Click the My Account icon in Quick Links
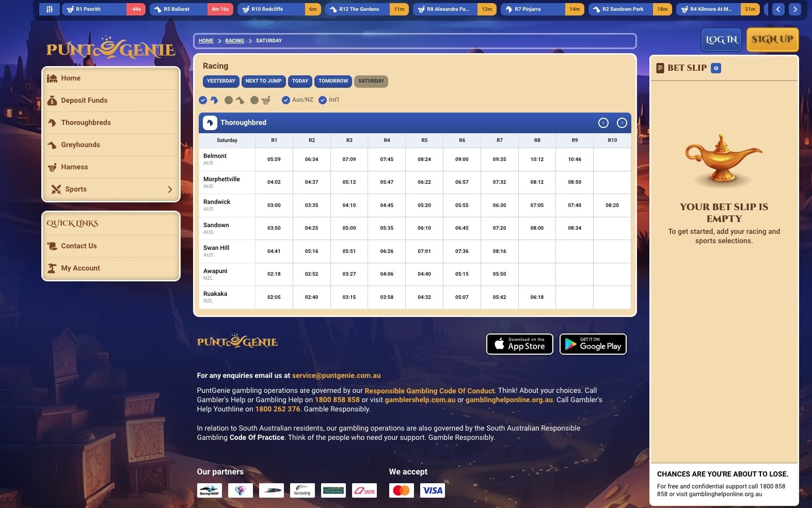 [x=52, y=268]
